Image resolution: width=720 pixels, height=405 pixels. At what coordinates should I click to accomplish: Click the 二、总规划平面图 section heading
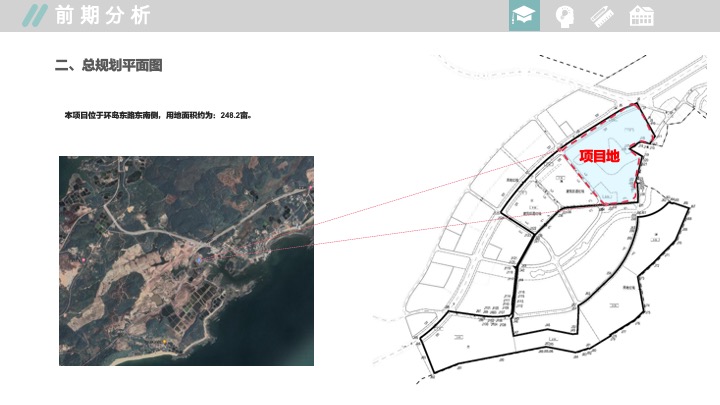point(108,66)
